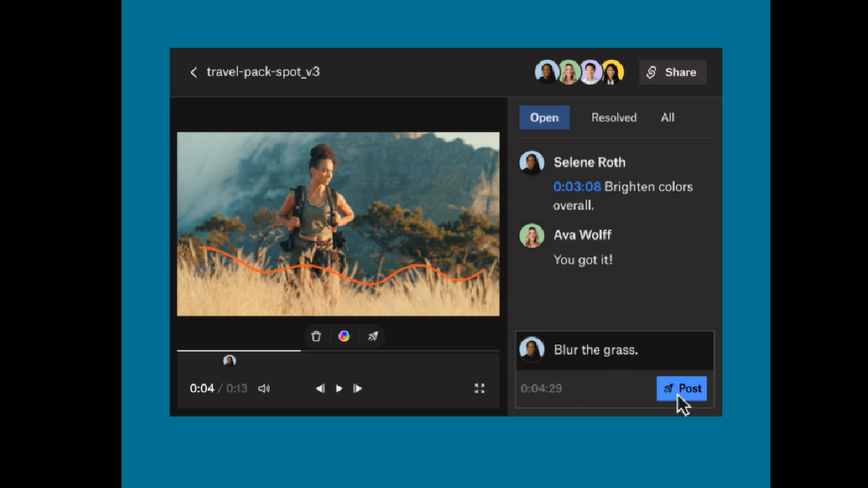
Task: Play the video
Action: pyautogui.click(x=339, y=388)
